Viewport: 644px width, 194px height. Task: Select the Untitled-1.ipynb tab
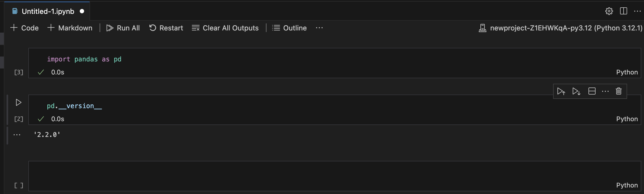[47, 11]
